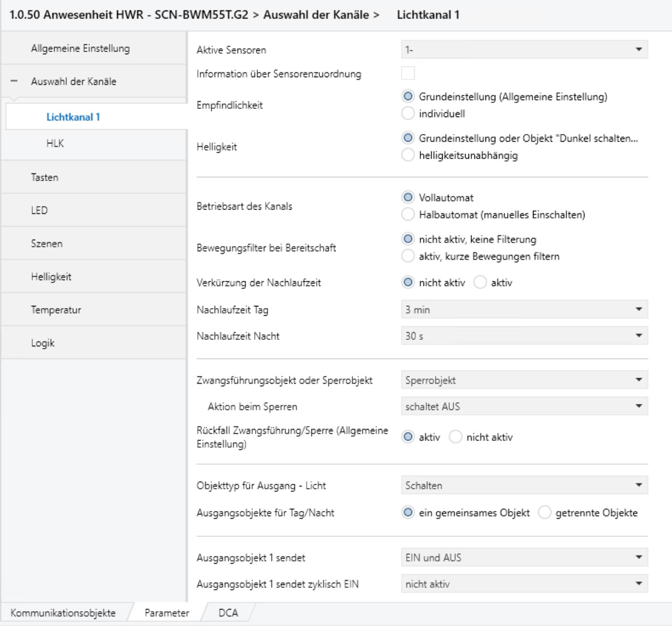This screenshot has width=672, height=626.
Task: Tick the Information über Sensorenzuordnung checkbox
Action: [x=408, y=73]
